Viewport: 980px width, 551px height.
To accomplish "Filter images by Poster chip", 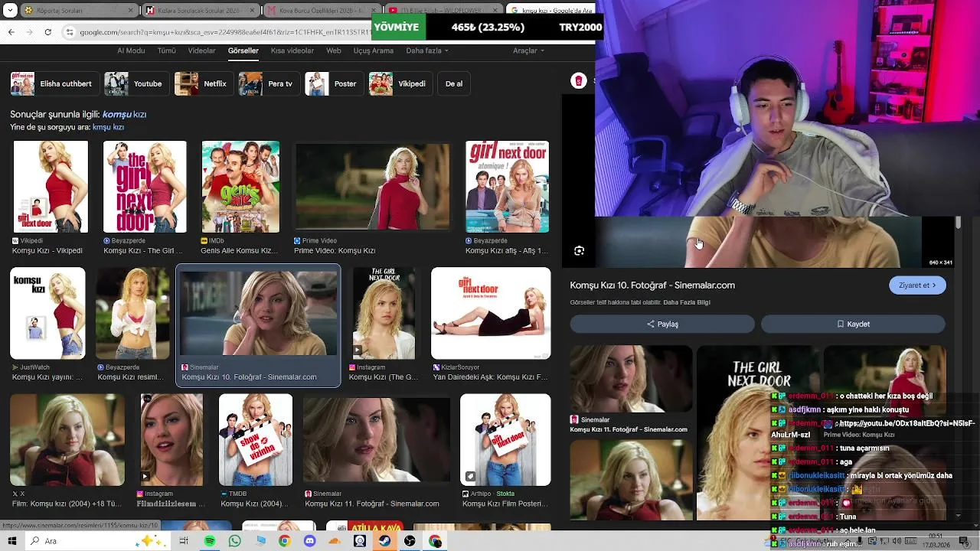I will [x=333, y=83].
